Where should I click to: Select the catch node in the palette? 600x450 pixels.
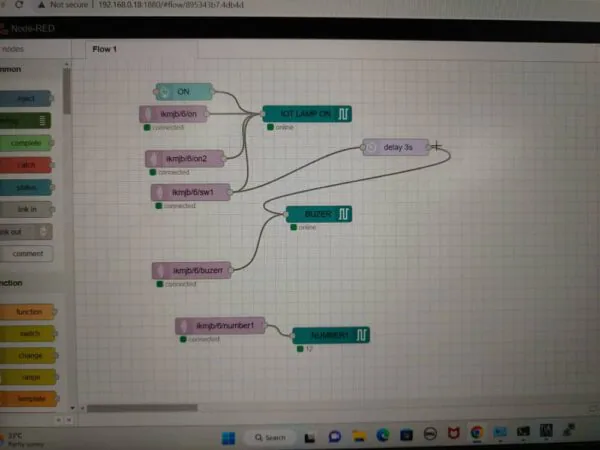[x=27, y=165]
